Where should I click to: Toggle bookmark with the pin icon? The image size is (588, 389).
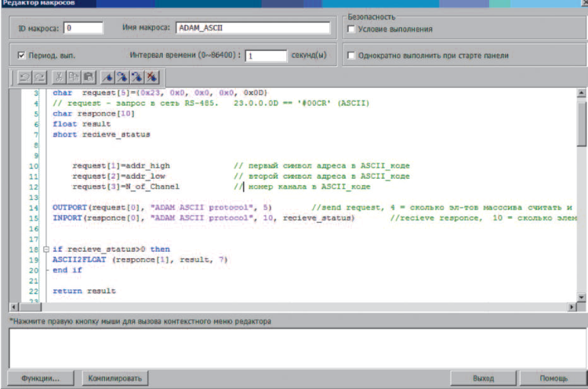[107, 78]
